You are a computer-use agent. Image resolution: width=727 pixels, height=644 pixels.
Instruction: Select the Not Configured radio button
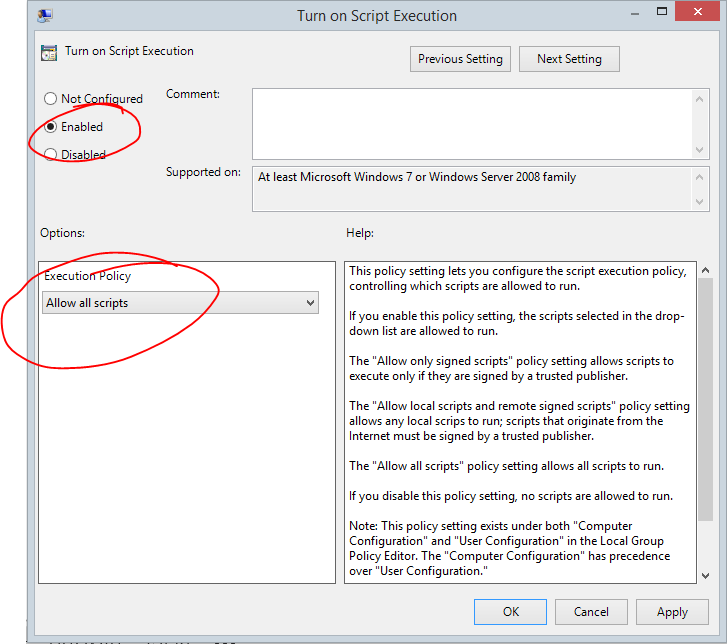coord(51,99)
